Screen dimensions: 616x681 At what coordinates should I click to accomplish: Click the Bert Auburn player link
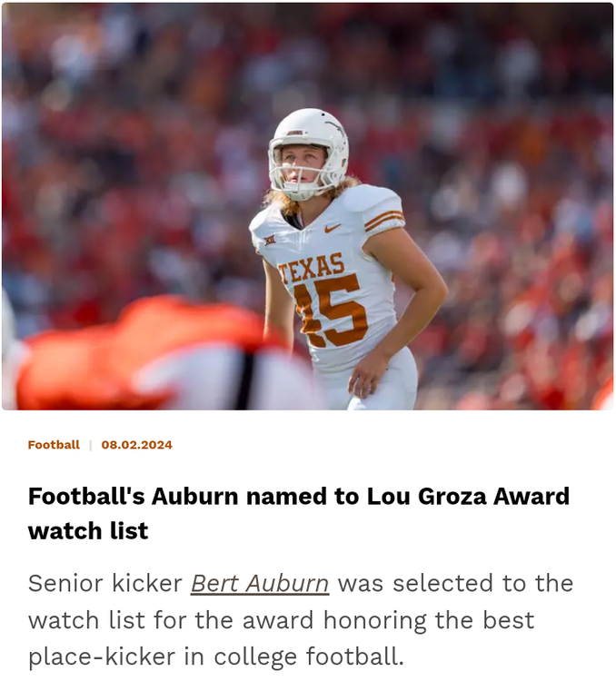(259, 583)
